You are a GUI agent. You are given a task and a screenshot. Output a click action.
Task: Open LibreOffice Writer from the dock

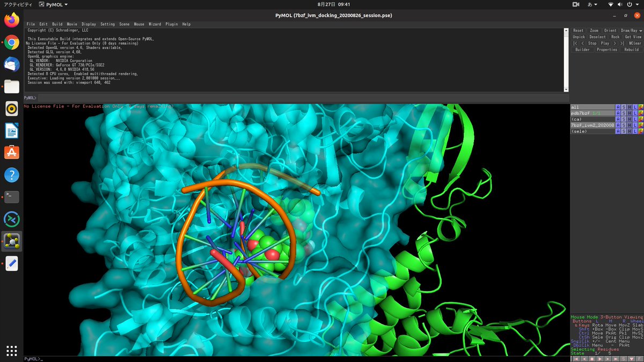(x=12, y=130)
